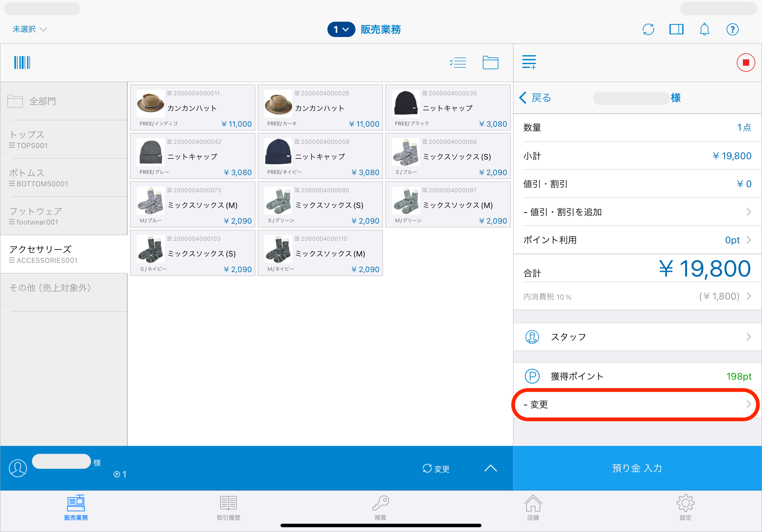Click the checklist view icon
The image size is (762, 532).
458,63
